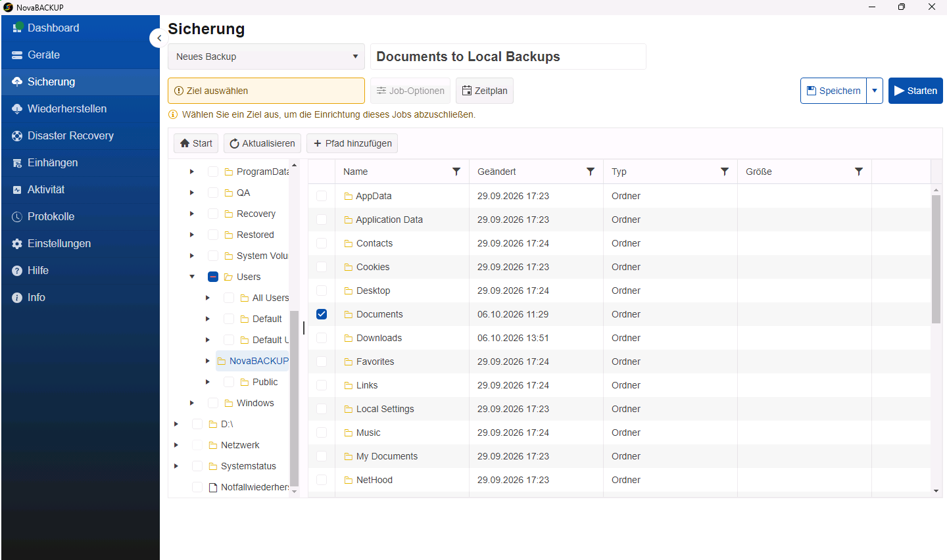Viewport: 947px width, 560px height.
Task: Click the Geändert column filter icon
Action: (x=591, y=172)
